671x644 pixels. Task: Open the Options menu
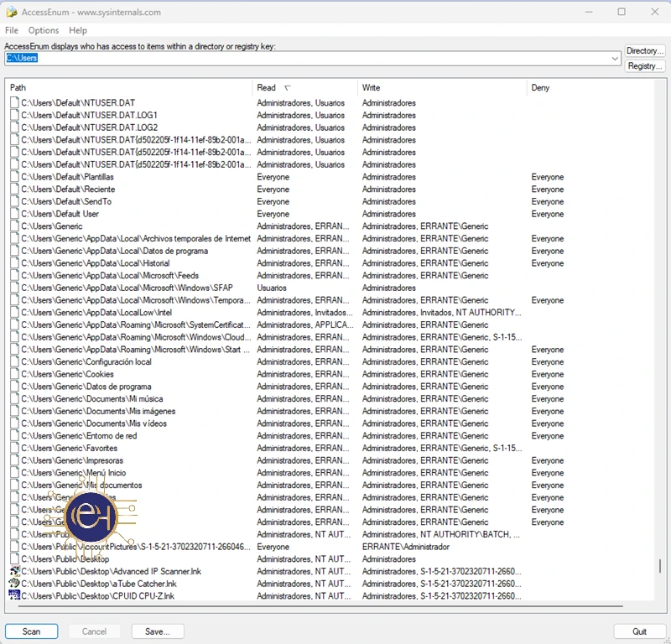(x=44, y=30)
